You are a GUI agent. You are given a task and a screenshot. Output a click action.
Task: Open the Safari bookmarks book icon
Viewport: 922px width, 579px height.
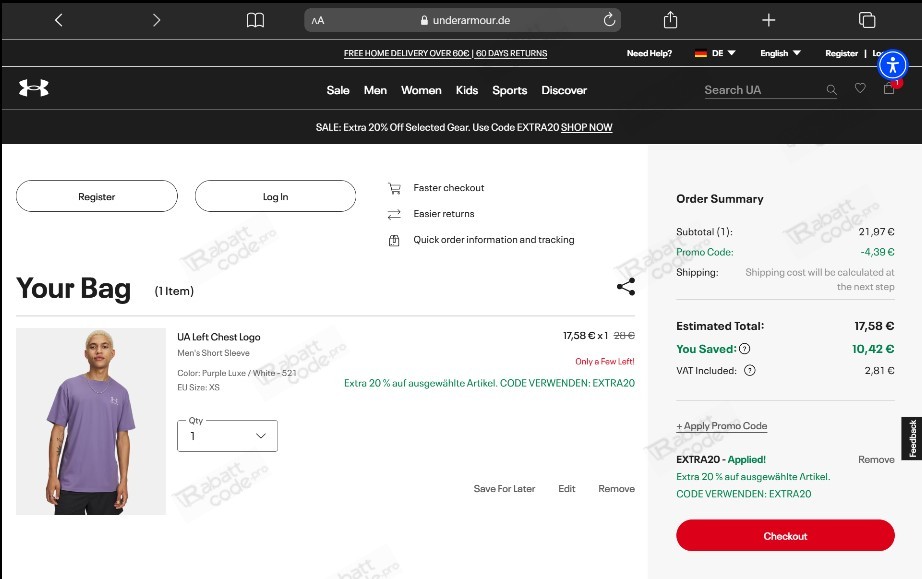[x=255, y=20]
